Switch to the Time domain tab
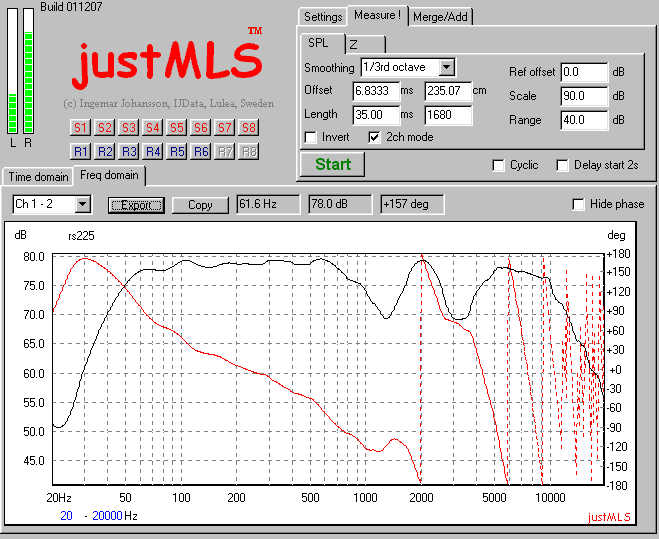This screenshot has height=539, width=659. pos(38,177)
